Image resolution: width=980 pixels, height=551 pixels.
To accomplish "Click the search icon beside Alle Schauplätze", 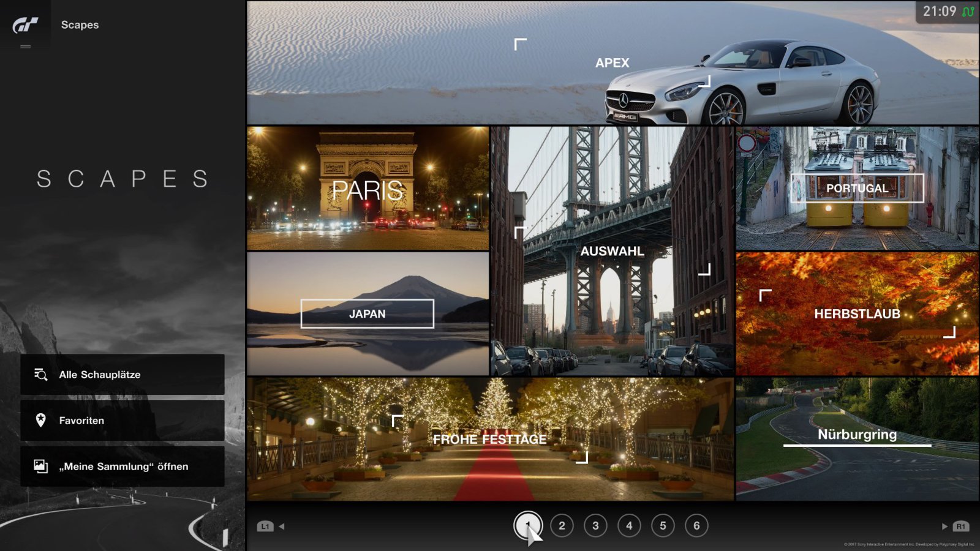I will [41, 375].
